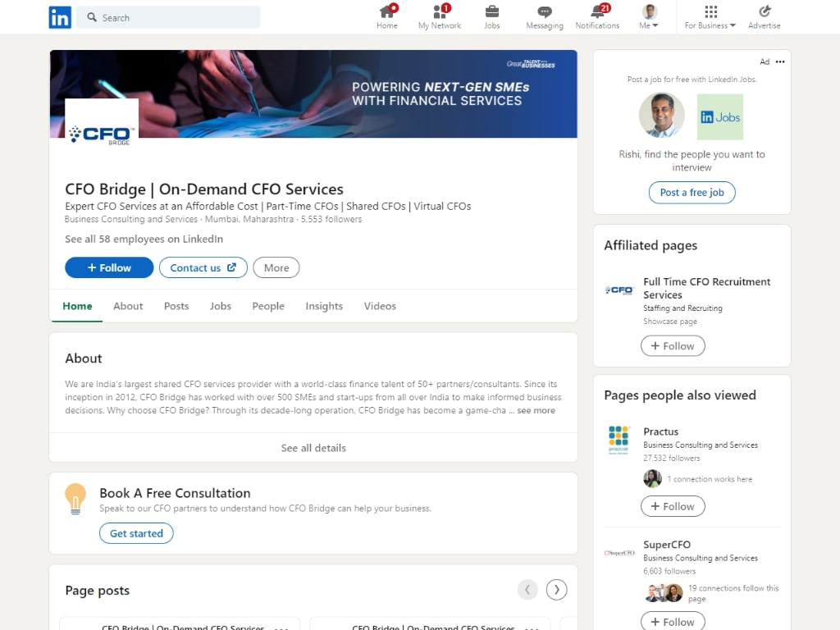840x630 pixels.
Task: Switch to the Insights tab
Action: (x=324, y=306)
